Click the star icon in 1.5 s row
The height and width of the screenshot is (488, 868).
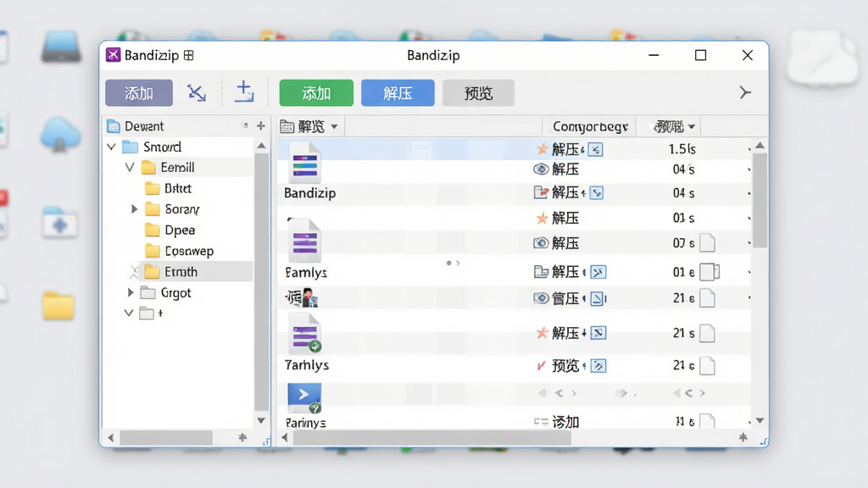point(542,149)
